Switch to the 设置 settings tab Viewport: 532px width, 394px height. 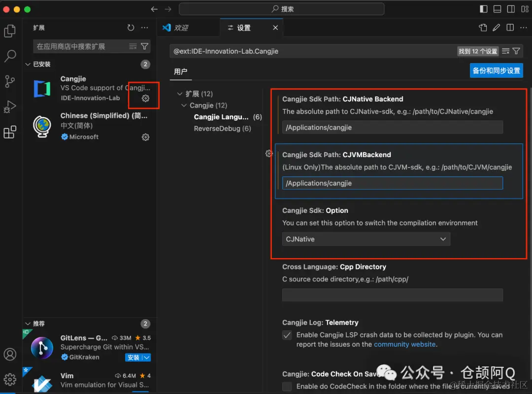click(x=251, y=28)
